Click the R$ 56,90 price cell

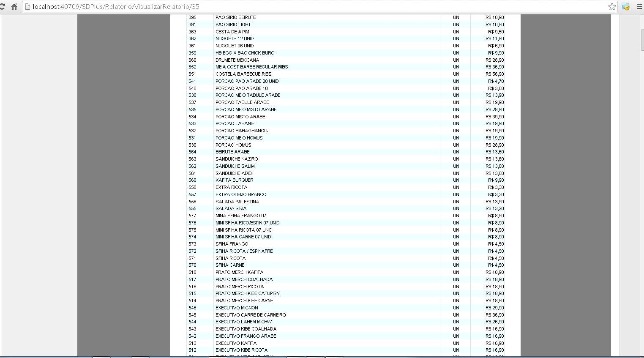pyautogui.click(x=495, y=74)
